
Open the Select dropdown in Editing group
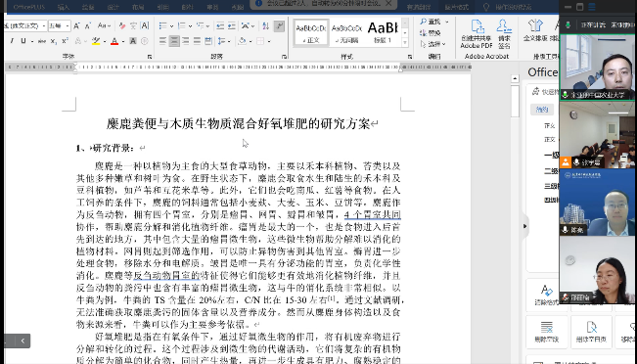(433, 43)
